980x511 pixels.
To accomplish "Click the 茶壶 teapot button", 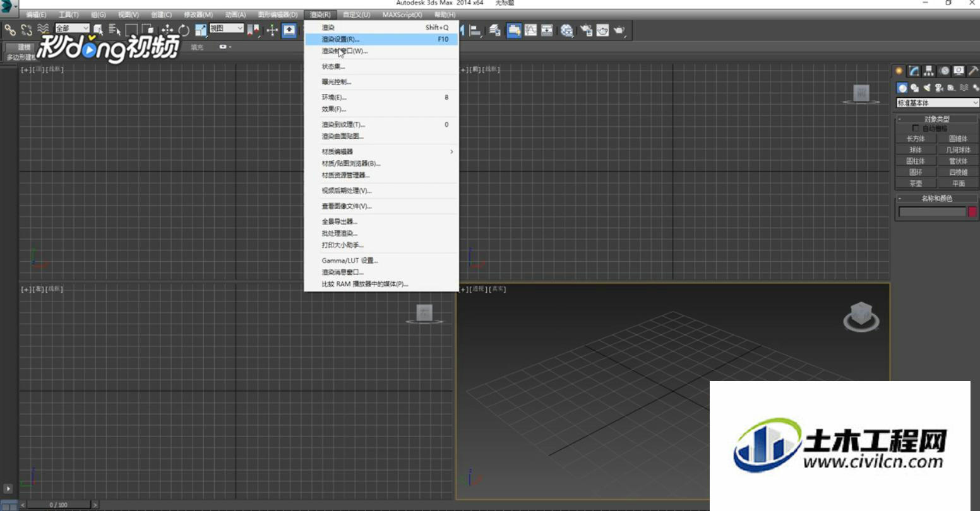I will [x=916, y=184].
